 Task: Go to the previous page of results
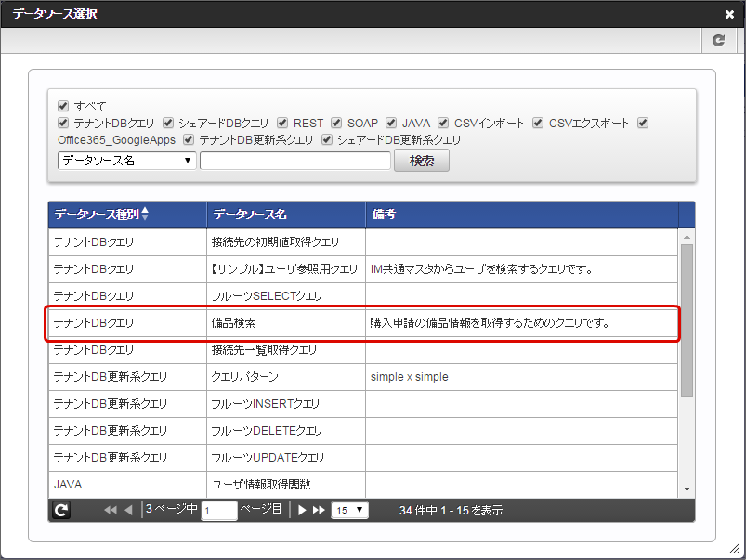pyautogui.click(x=128, y=510)
